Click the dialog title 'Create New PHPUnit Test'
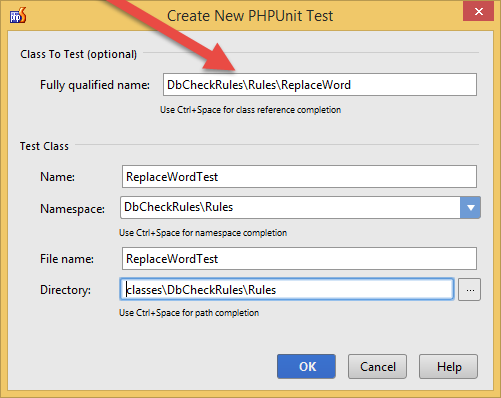 [x=250, y=16]
